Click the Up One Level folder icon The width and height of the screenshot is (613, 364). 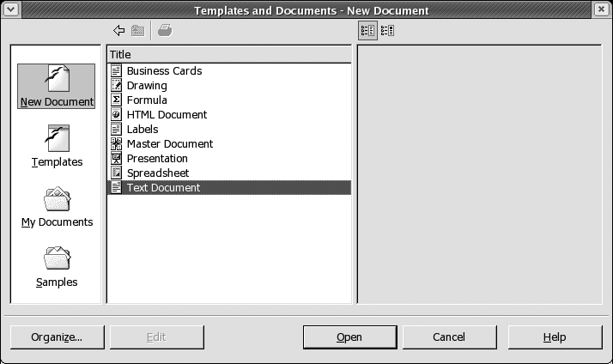click(137, 31)
